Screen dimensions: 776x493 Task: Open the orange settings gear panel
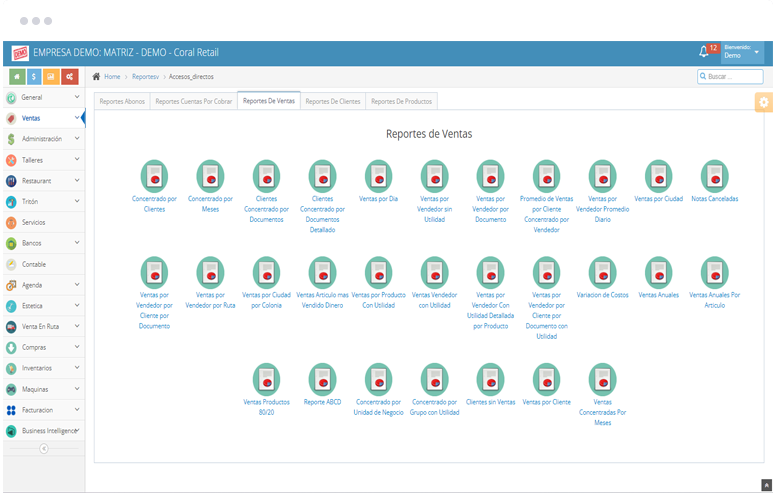(764, 102)
